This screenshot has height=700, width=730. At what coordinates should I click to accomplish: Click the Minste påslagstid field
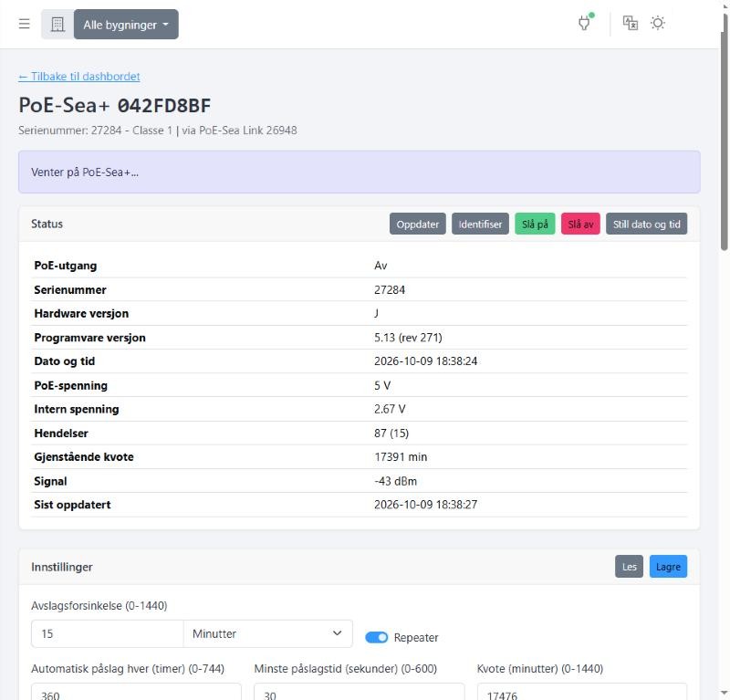coord(359,692)
